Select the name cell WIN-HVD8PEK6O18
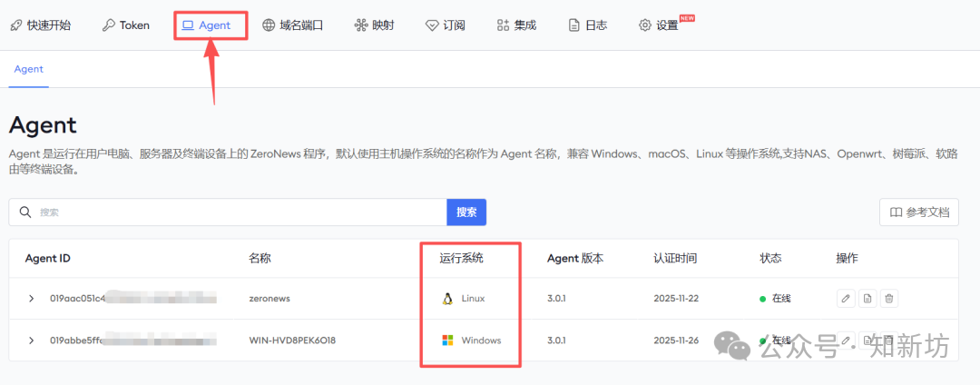This screenshot has height=385, width=980. [293, 341]
